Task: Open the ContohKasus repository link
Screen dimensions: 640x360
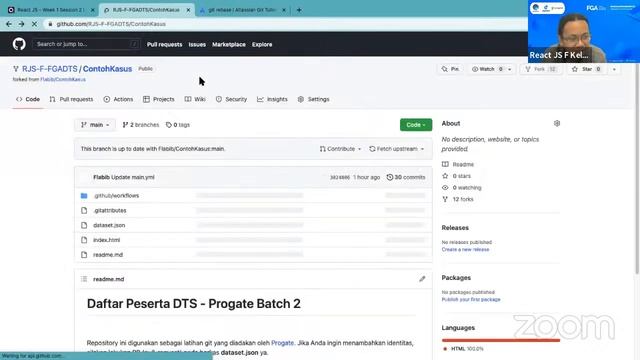Action: (107, 69)
